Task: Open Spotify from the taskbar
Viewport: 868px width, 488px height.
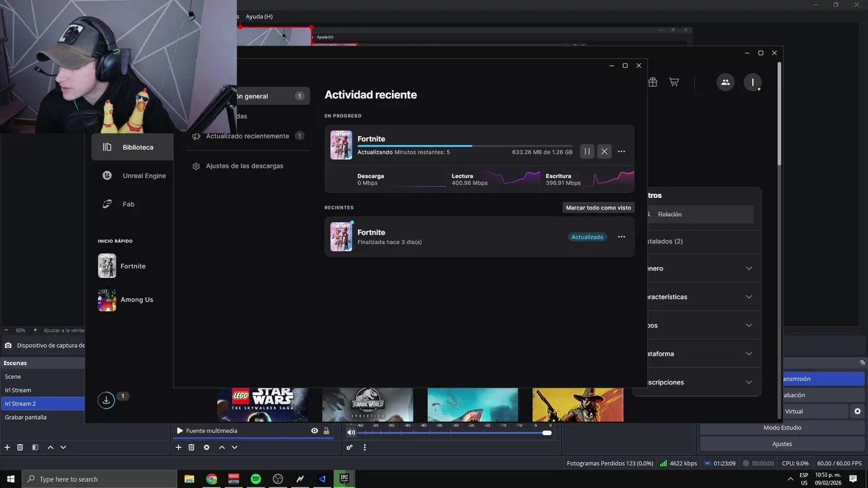Action: (x=256, y=479)
